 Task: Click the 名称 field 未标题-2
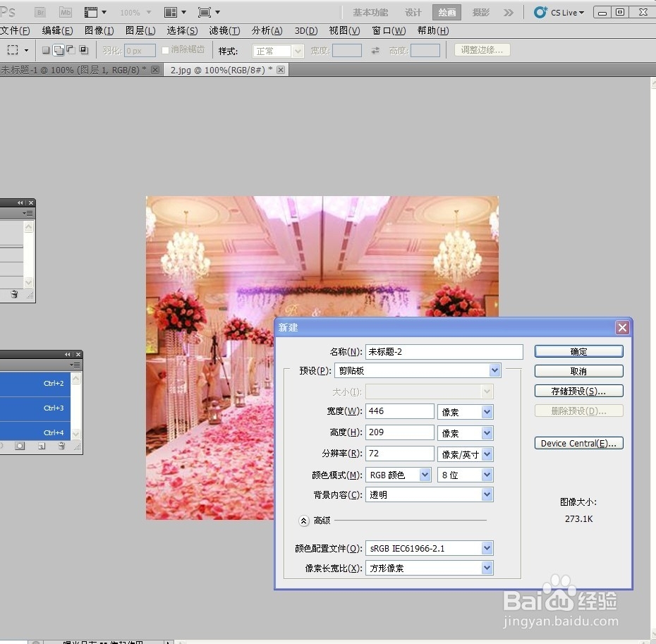click(444, 351)
